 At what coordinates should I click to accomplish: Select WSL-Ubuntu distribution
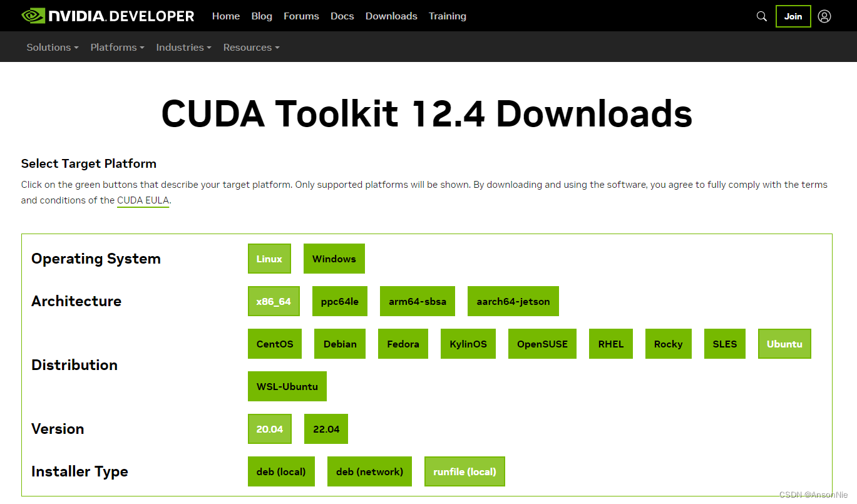point(287,386)
